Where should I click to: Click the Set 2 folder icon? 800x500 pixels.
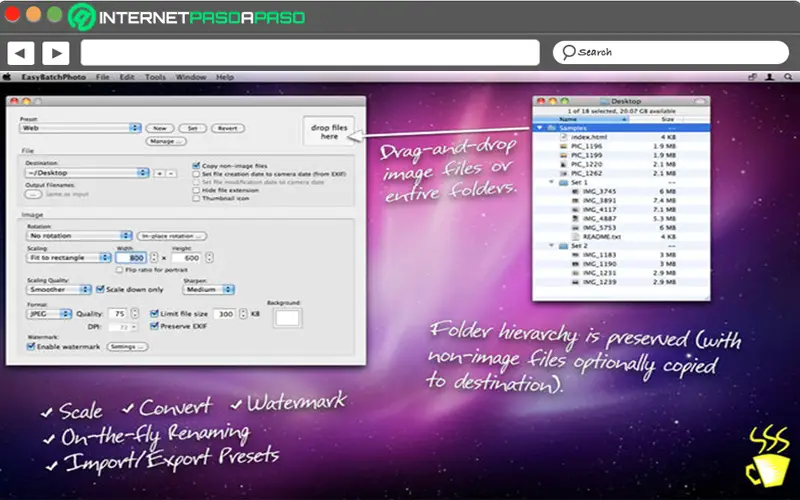click(x=564, y=246)
